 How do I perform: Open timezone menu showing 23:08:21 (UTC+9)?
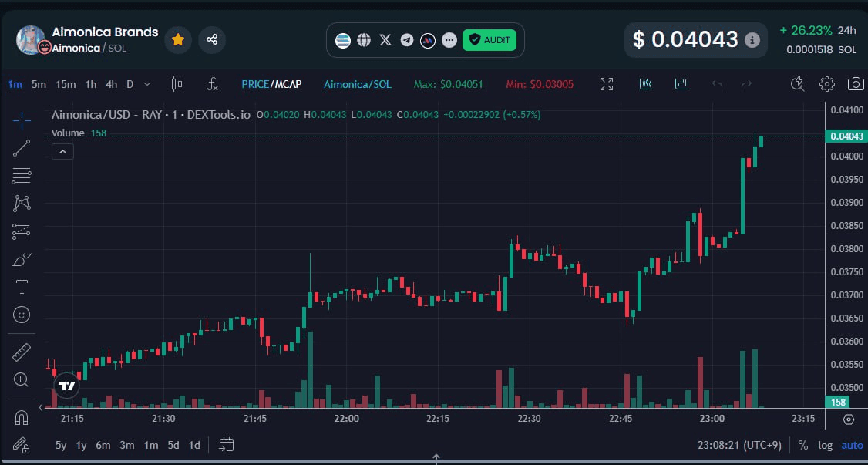[739, 445]
